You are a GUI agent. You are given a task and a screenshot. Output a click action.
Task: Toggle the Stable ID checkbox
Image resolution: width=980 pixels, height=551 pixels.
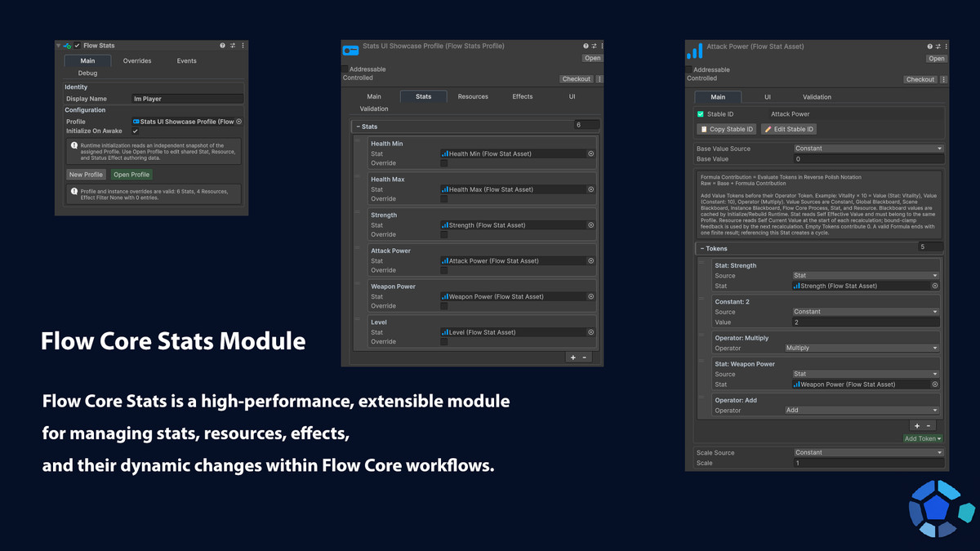click(x=701, y=114)
